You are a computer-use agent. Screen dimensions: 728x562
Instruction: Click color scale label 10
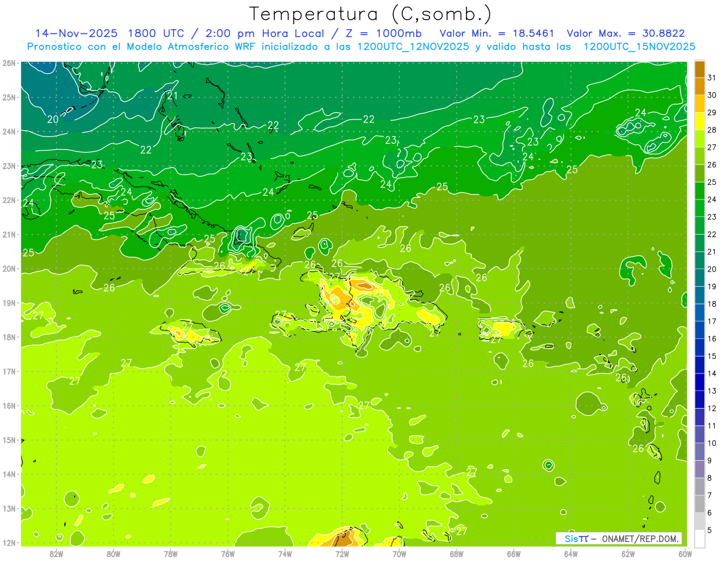click(x=712, y=443)
